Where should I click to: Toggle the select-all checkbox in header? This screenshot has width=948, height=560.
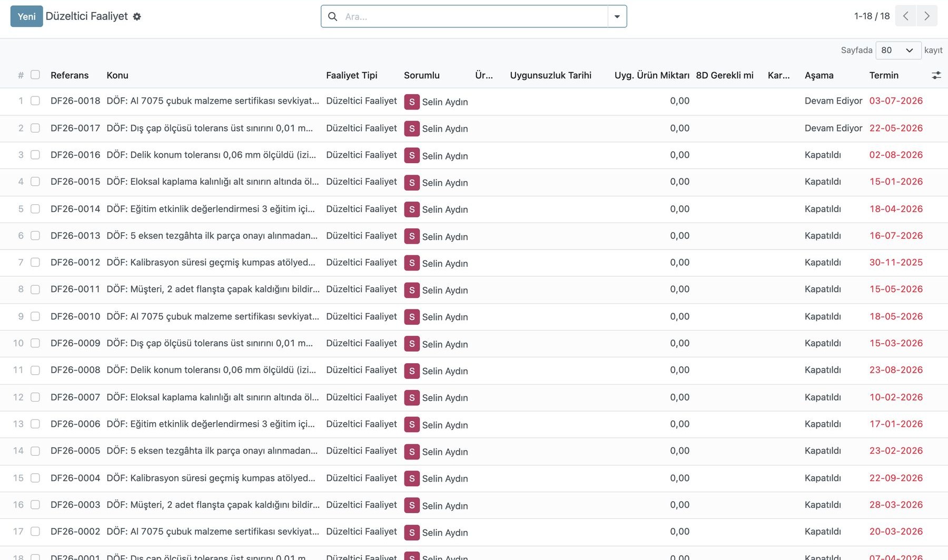(x=35, y=75)
